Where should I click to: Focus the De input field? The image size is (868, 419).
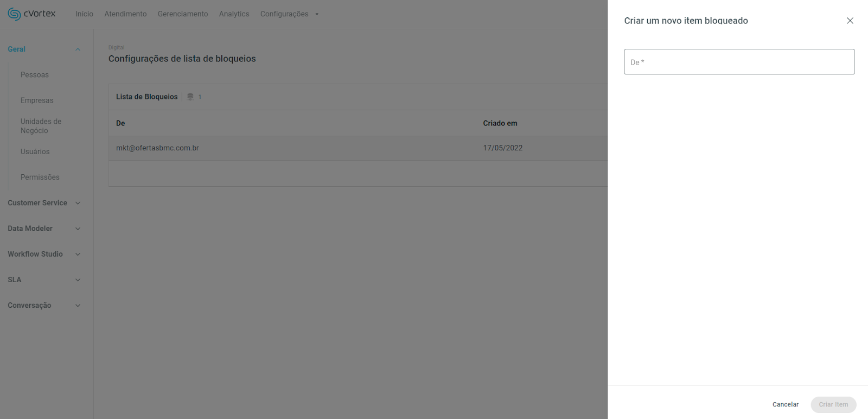739,62
